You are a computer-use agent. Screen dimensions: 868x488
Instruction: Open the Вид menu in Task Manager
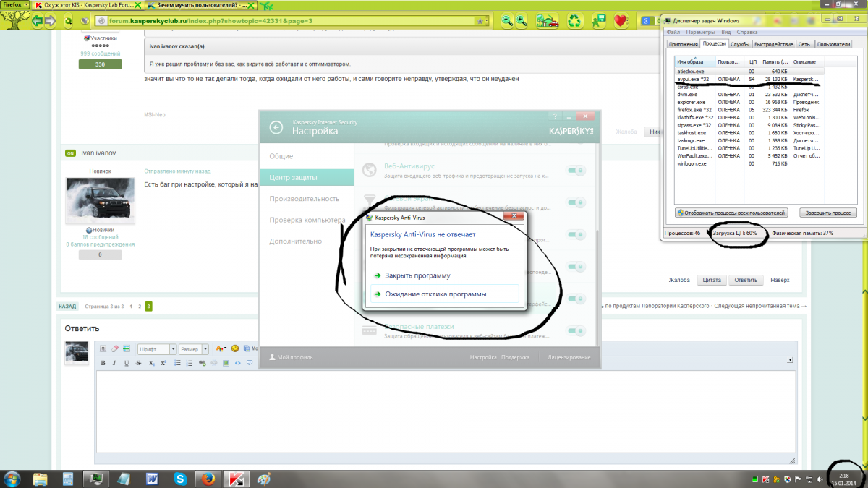[726, 32]
